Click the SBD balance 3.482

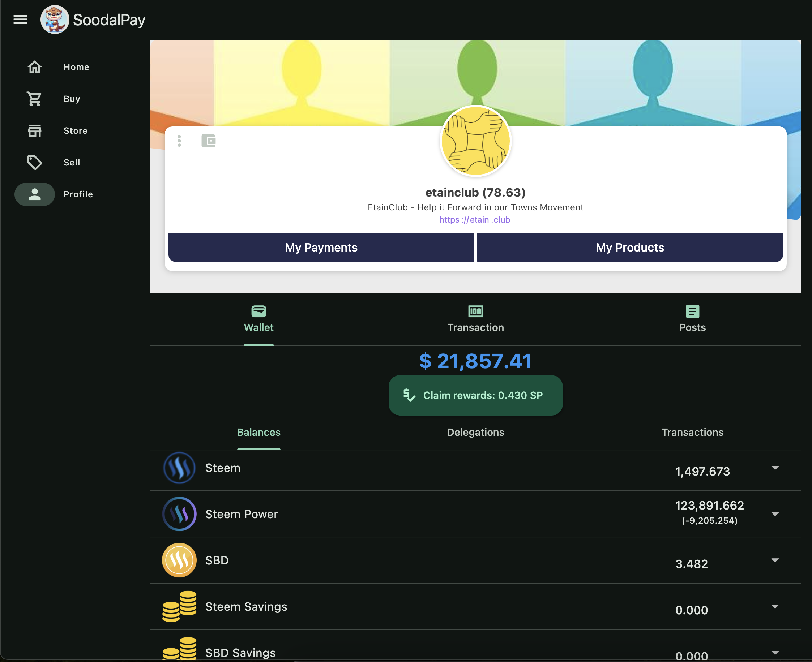pos(691,564)
